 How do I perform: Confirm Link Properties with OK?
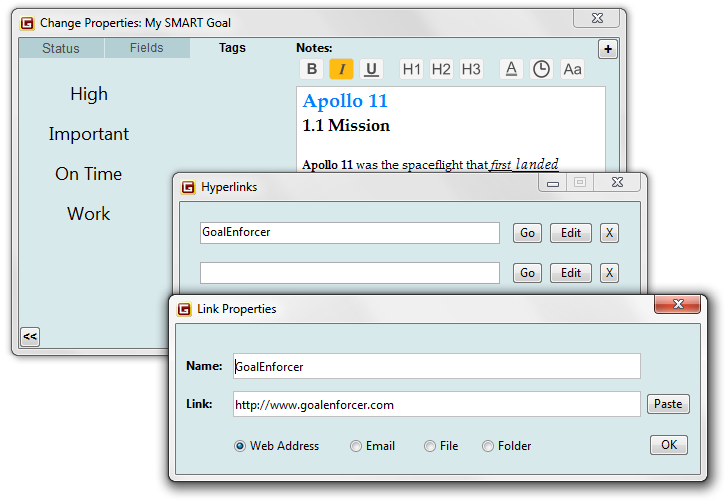pyautogui.click(x=669, y=445)
